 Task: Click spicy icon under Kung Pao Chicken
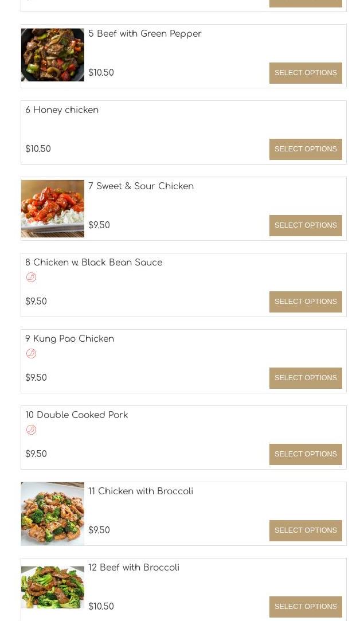pyautogui.click(x=31, y=354)
